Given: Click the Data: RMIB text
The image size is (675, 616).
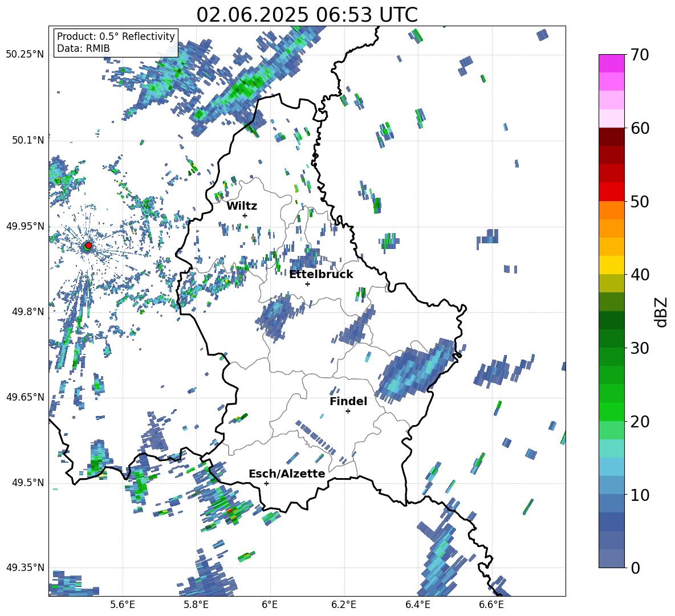Looking at the screenshot, I should click(83, 48).
